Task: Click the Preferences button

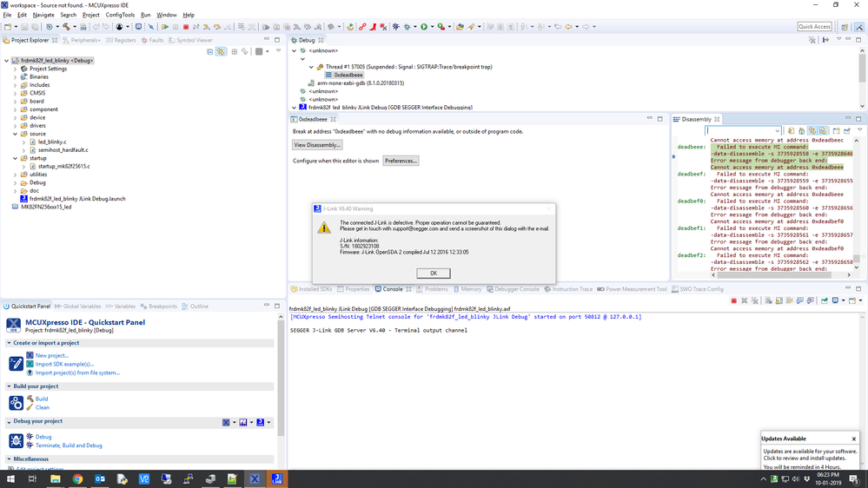Action: click(x=401, y=161)
